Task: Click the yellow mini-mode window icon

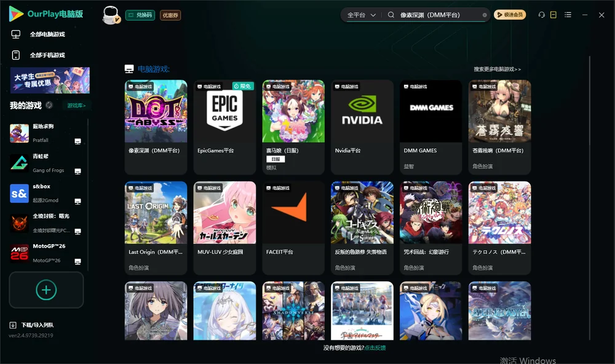Action: pos(553,15)
